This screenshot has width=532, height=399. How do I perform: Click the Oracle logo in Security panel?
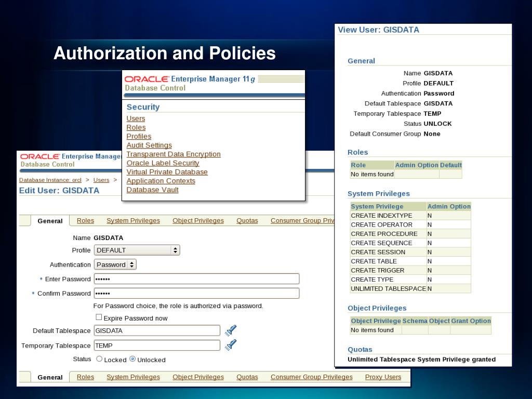(x=147, y=79)
